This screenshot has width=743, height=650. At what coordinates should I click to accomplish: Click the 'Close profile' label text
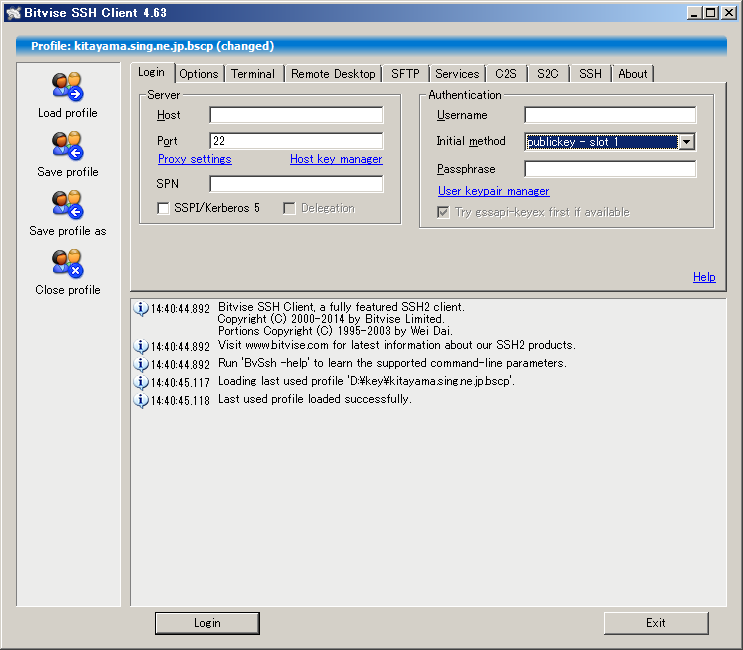click(x=68, y=290)
